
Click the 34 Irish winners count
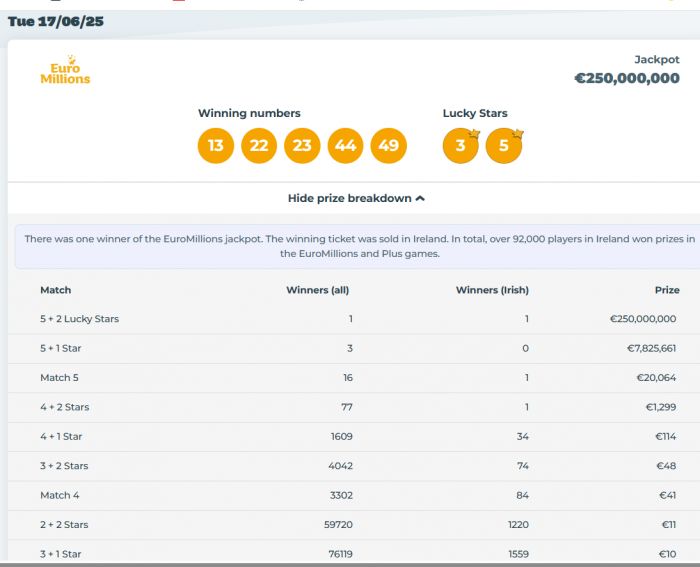(x=523, y=437)
